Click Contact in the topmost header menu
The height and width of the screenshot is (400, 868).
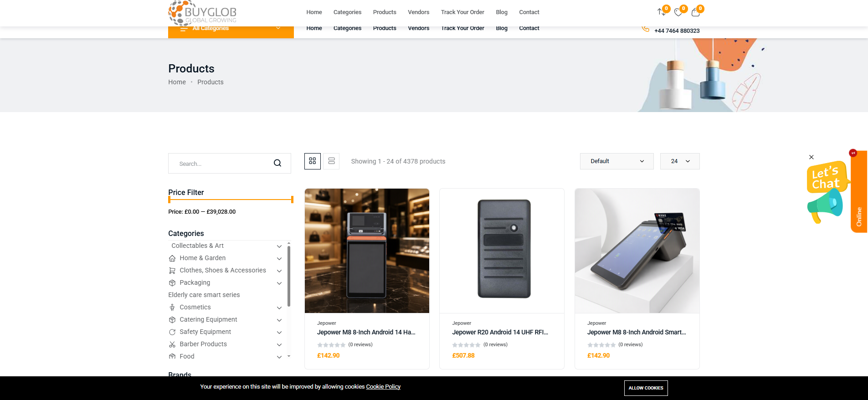[x=529, y=12]
